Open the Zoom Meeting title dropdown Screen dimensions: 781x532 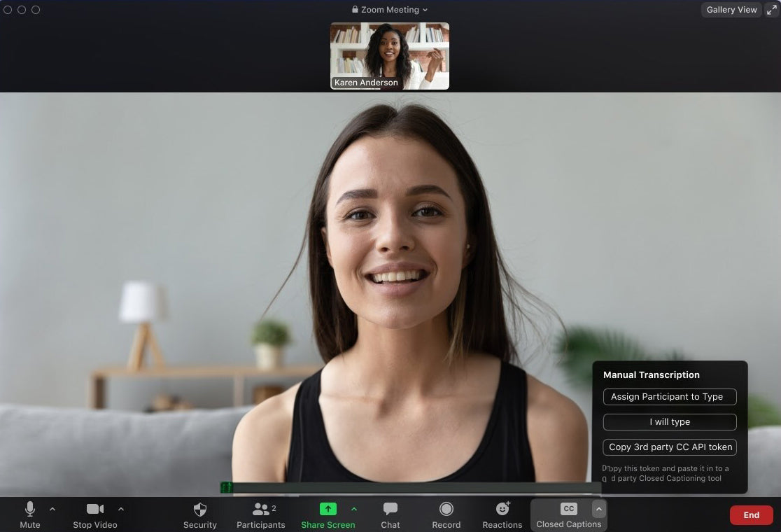[x=390, y=10]
